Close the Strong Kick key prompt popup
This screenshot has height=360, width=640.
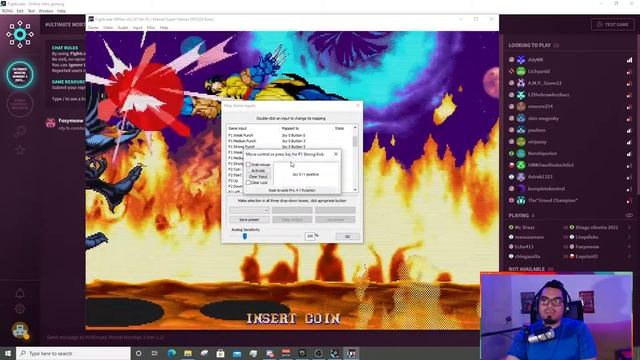click(336, 154)
